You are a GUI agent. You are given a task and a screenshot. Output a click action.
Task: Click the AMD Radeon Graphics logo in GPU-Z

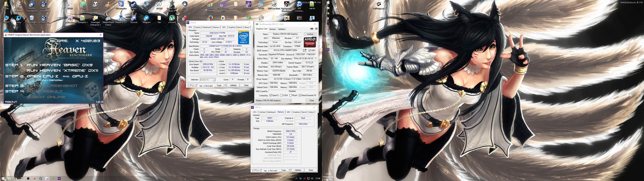click(x=310, y=42)
